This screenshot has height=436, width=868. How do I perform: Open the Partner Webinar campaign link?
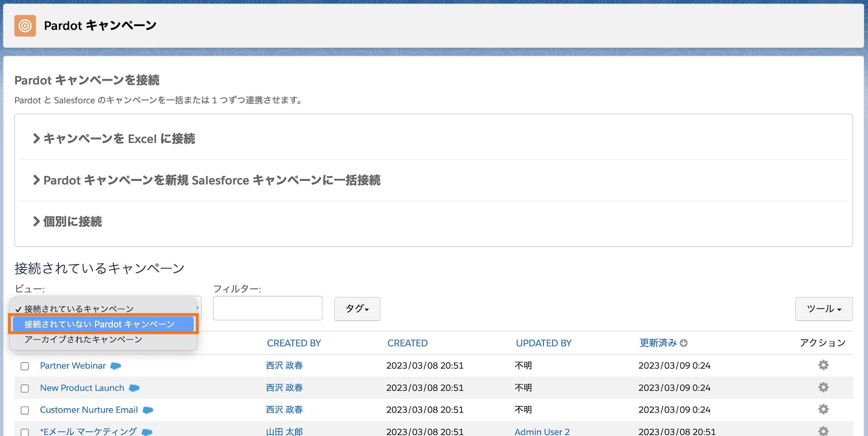[x=73, y=366]
